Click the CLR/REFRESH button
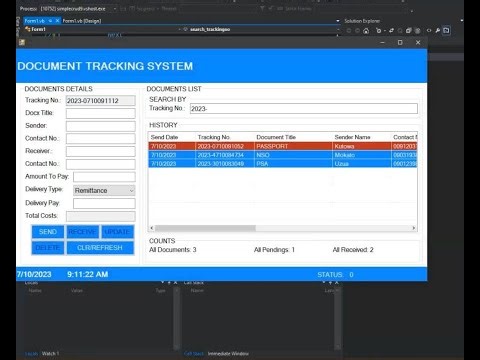The height and width of the screenshot is (360, 480). 100,248
